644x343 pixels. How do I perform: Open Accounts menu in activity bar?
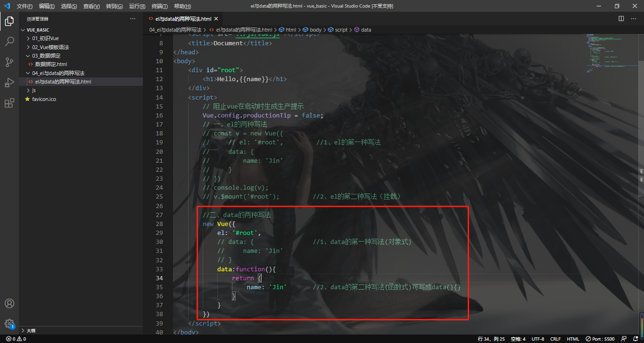9,303
